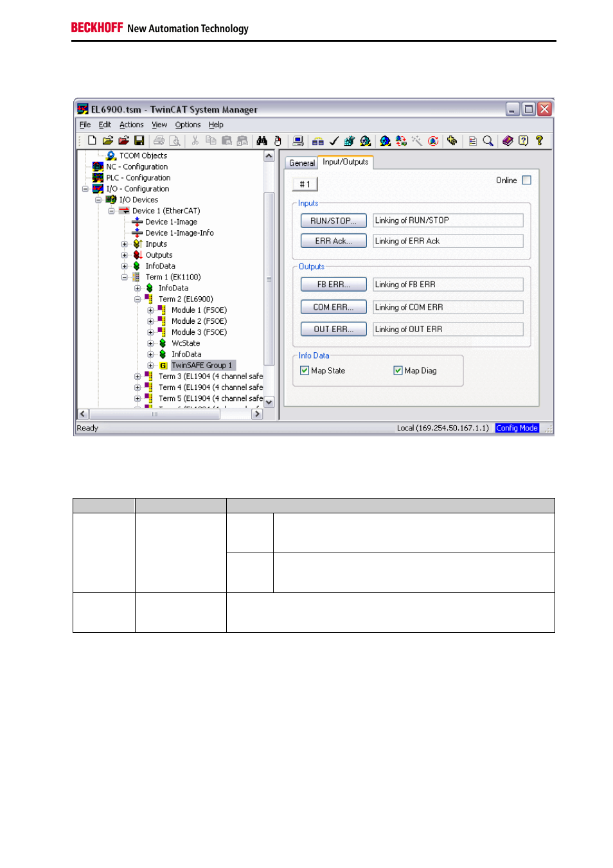This screenshot has height=868, width=613.
Task: Uncheck the Map Diag checkbox
Action: click(398, 370)
